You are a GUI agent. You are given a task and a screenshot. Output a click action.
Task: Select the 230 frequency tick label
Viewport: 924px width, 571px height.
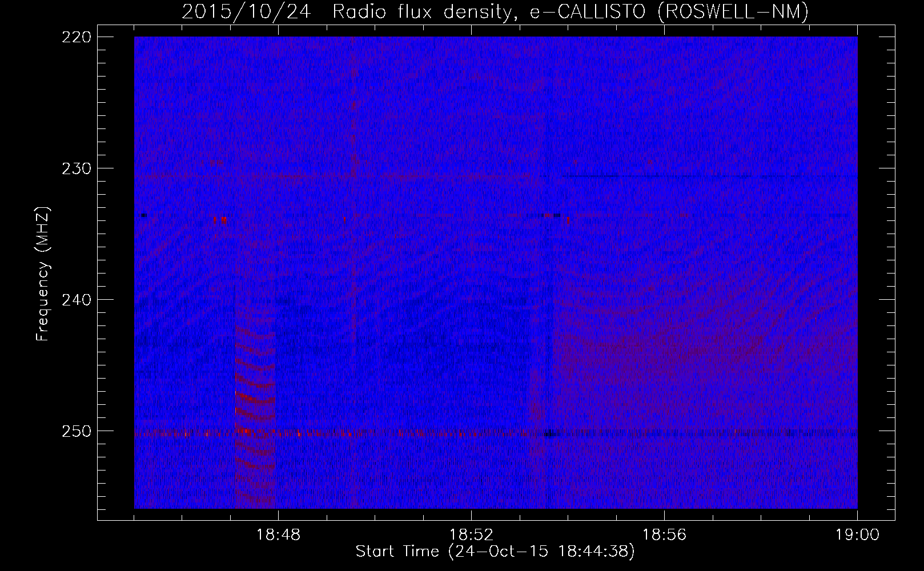click(x=76, y=168)
